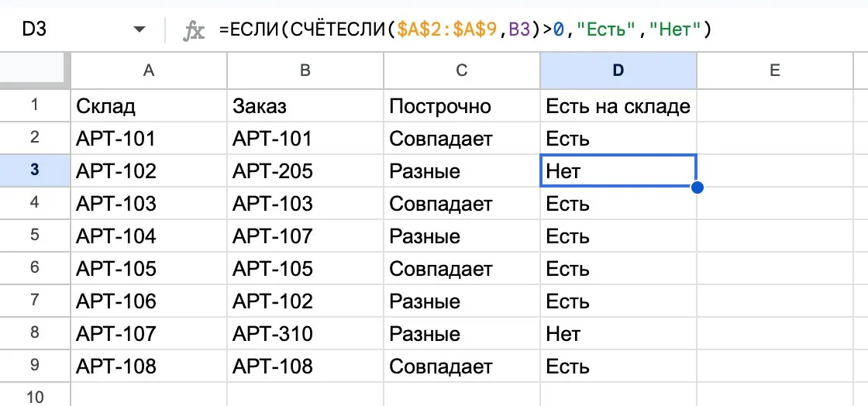Select column E header

775,70
